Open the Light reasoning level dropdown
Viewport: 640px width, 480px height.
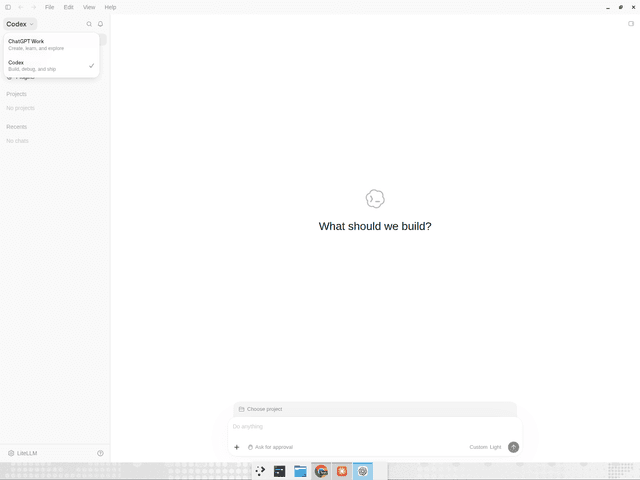pos(495,447)
